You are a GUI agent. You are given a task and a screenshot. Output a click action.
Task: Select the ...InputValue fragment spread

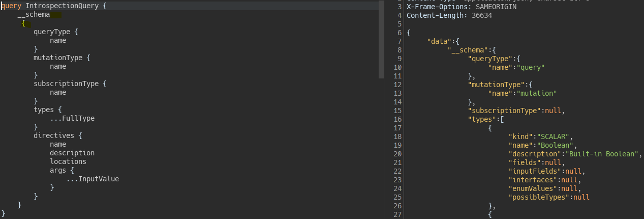coord(93,179)
